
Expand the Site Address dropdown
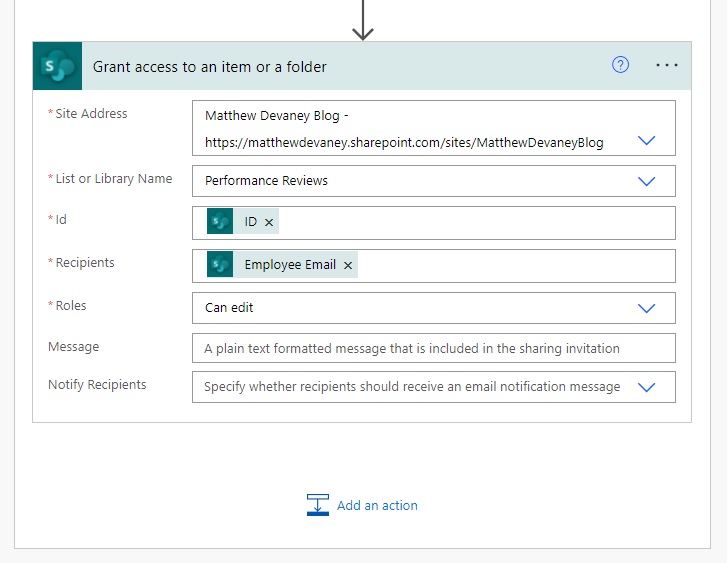pyautogui.click(x=646, y=141)
